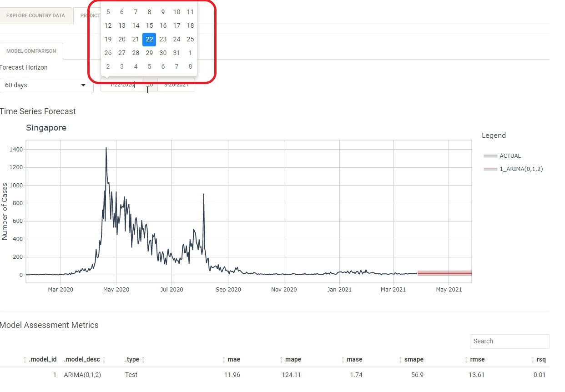Click the Search field above metrics table
This screenshot has height=392, width=565.
click(509, 341)
